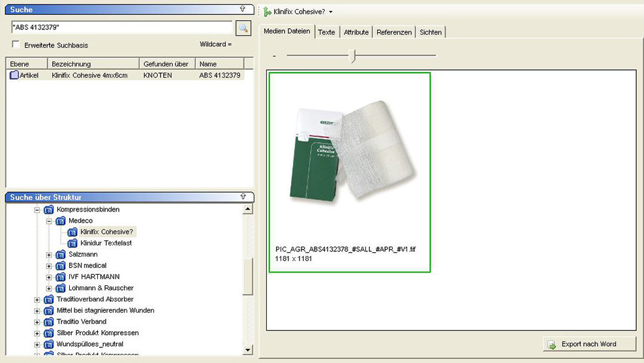This screenshot has height=363, width=644.
Task: Select Klinidur Textelast in the tree
Action: (106, 244)
